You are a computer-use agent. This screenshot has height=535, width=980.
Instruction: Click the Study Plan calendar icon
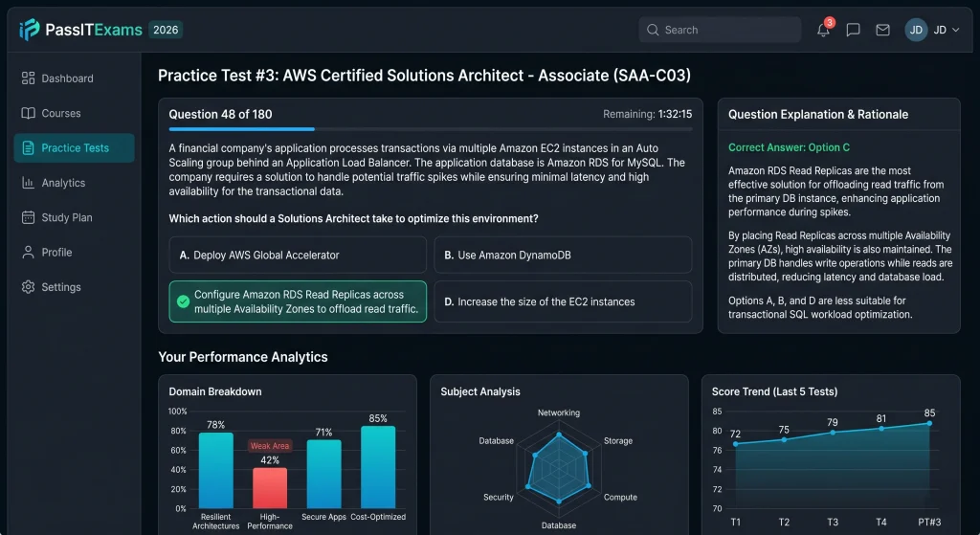28,217
